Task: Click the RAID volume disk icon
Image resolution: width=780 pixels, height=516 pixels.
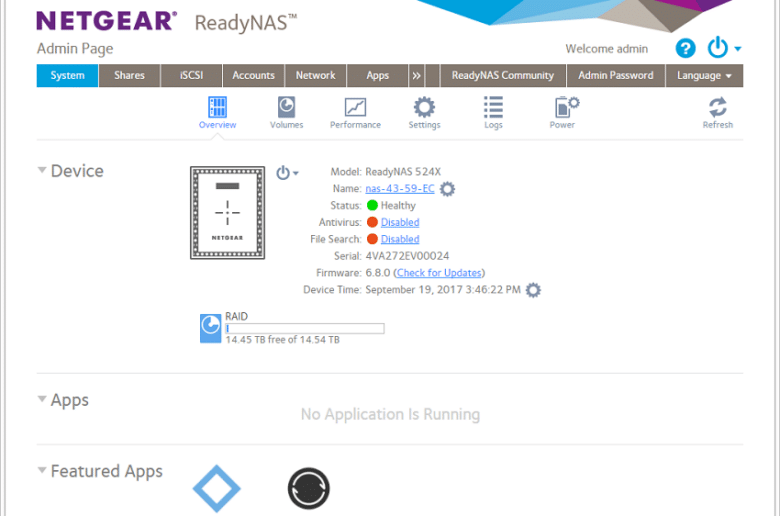Action: pyautogui.click(x=210, y=328)
